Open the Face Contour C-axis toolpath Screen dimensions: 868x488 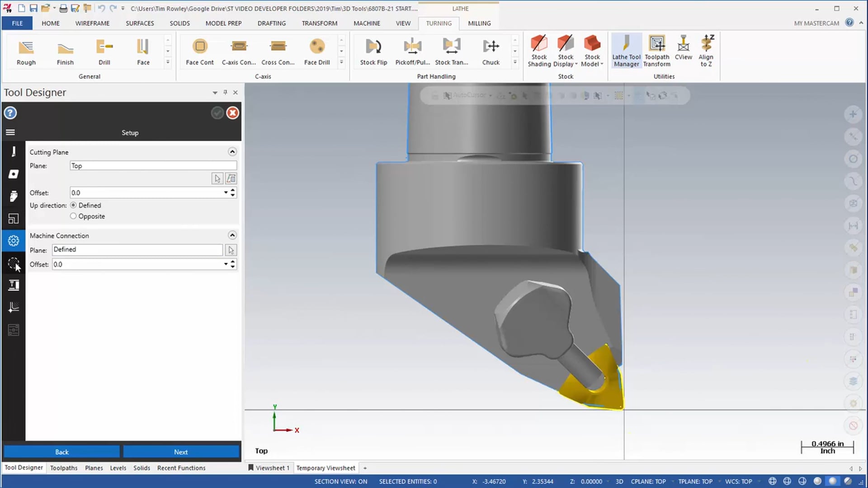click(x=200, y=52)
